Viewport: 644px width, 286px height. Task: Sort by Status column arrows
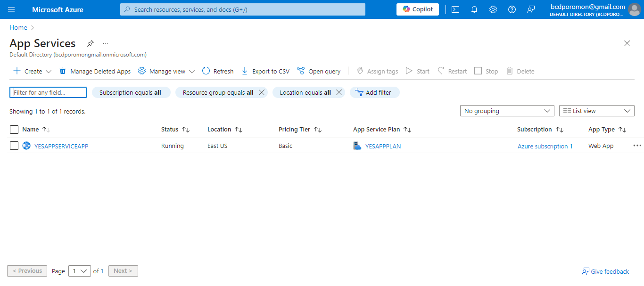(x=186, y=130)
